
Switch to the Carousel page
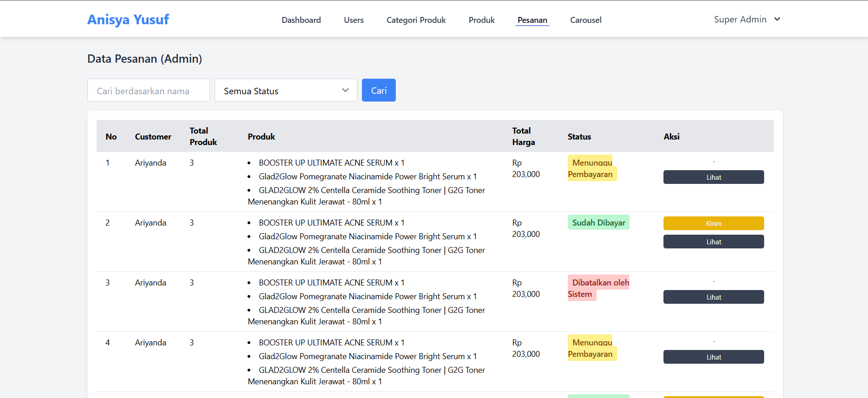pos(586,20)
